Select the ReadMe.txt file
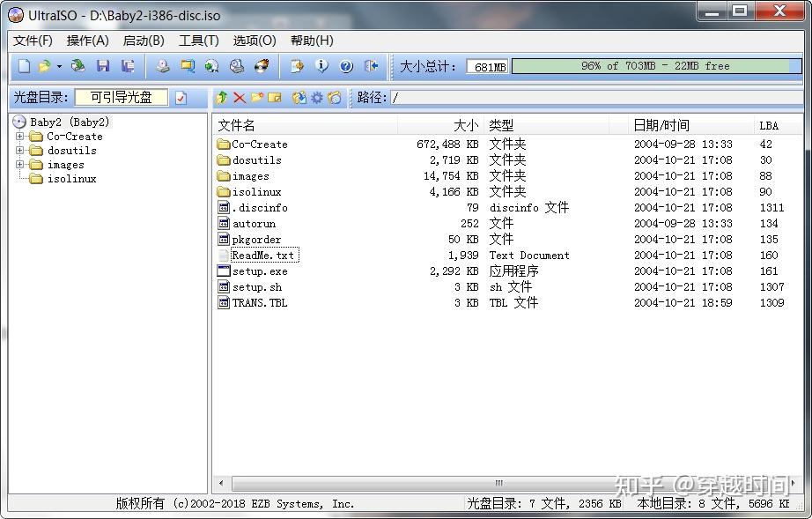 tap(262, 255)
